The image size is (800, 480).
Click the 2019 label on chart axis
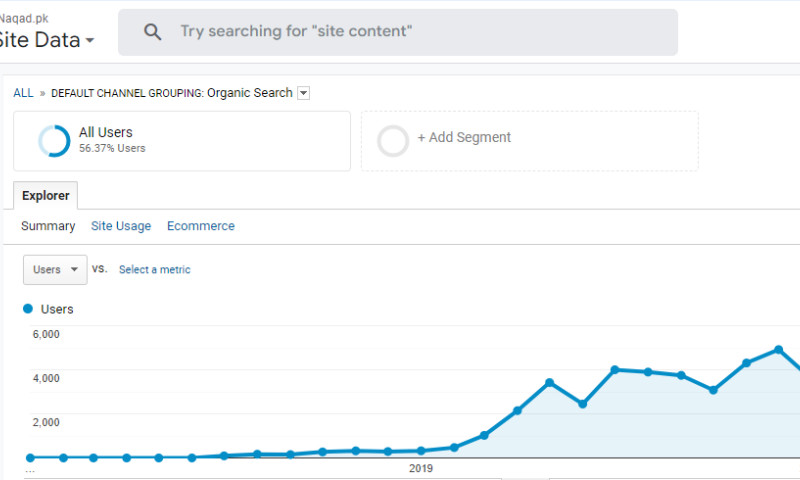(x=421, y=468)
